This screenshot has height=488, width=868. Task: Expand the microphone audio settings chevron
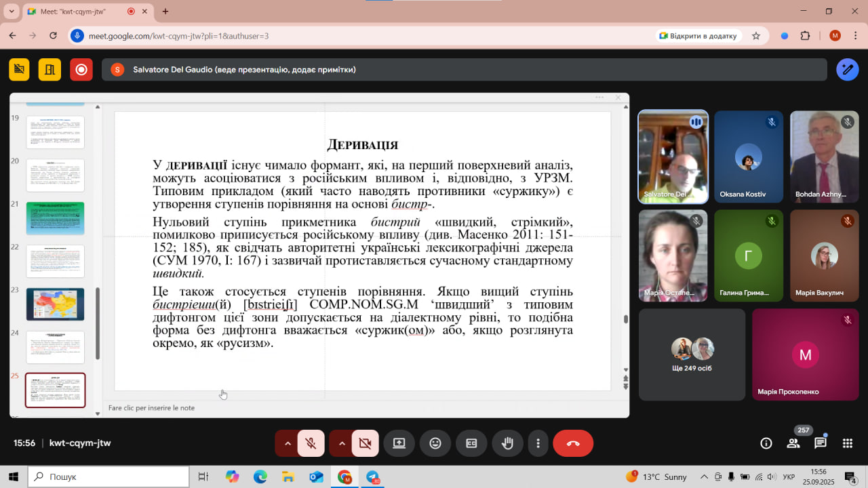pos(287,443)
